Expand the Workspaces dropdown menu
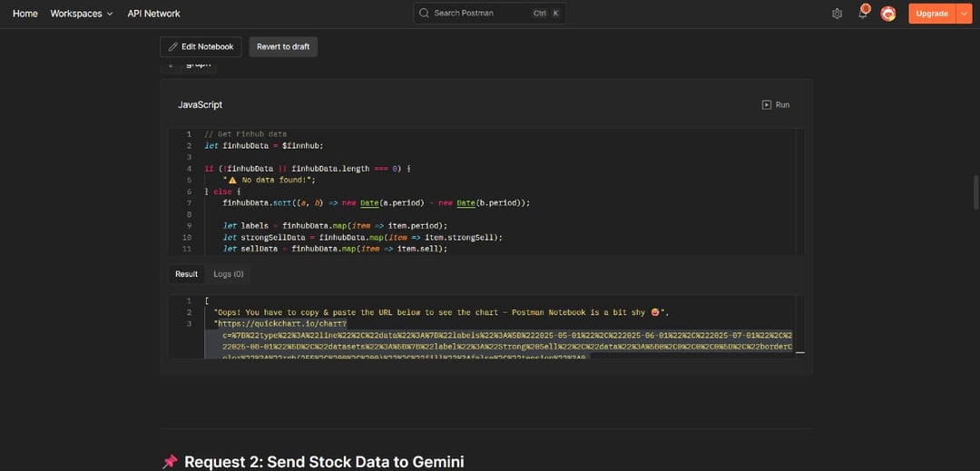980x471 pixels. coord(82,13)
